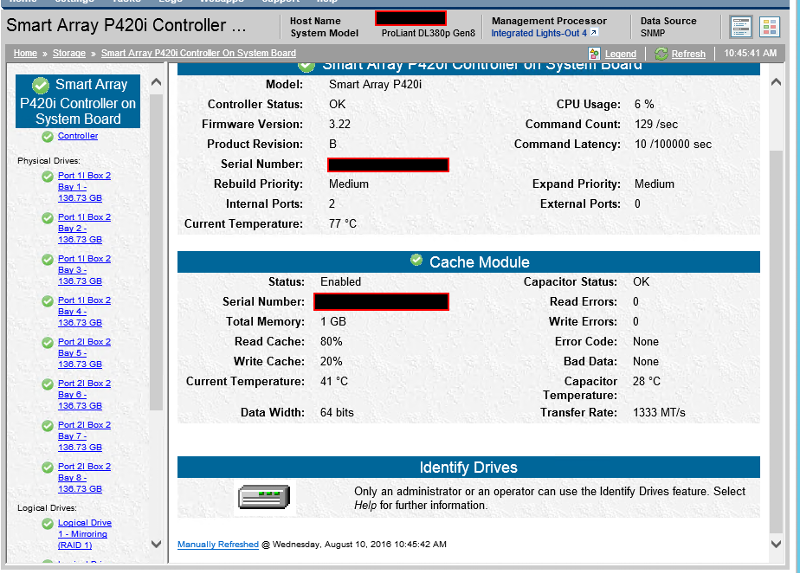The height and width of the screenshot is (573, 800).
Task: Click the CPU Usage value 6 %
Action: point(644,104)
